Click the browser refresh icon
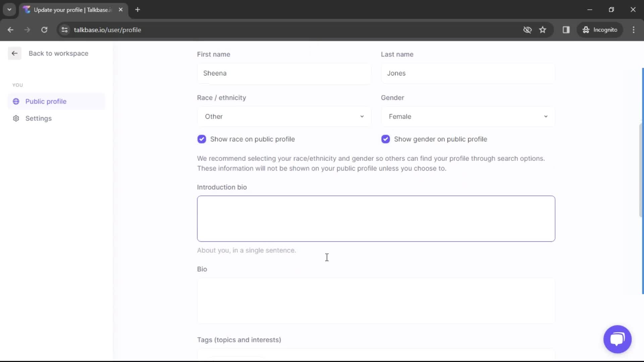This screenshot has height=362, width=644. click(x=44, y=29)
